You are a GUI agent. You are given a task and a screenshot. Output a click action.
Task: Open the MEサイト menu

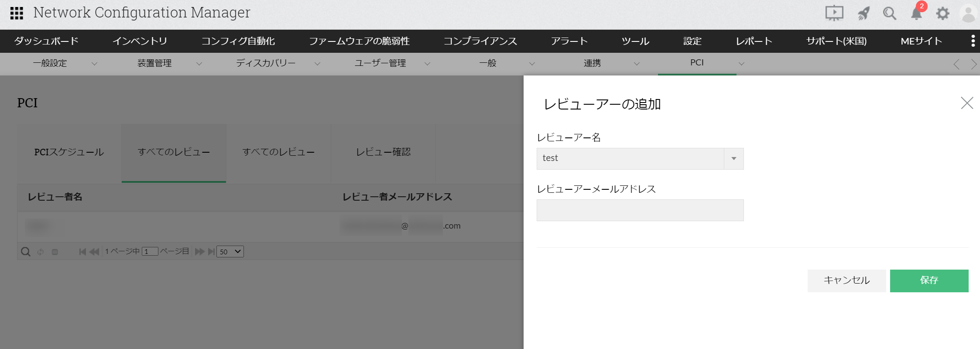(922, 41)
